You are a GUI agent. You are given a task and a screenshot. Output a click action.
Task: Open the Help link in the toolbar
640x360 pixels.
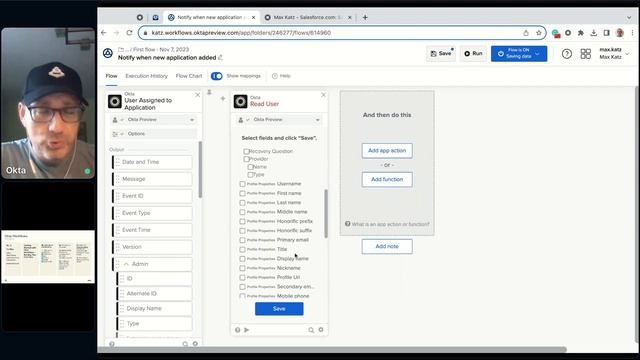point(281,76)
